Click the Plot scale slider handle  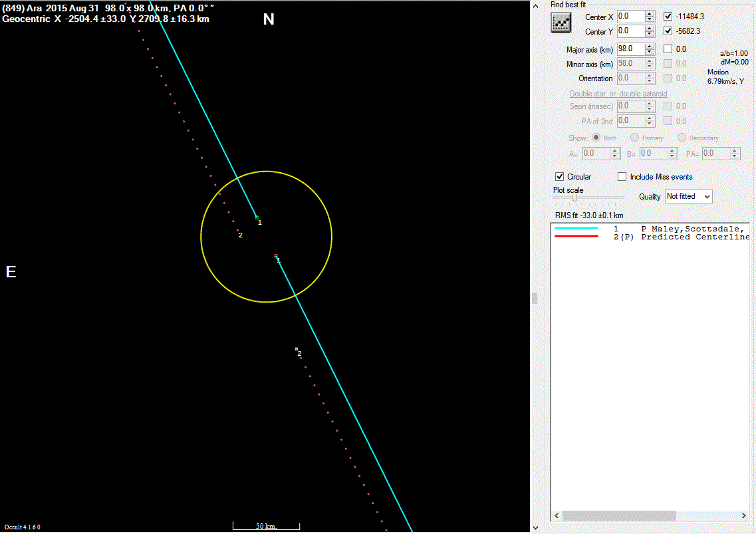tap(574, 198)
